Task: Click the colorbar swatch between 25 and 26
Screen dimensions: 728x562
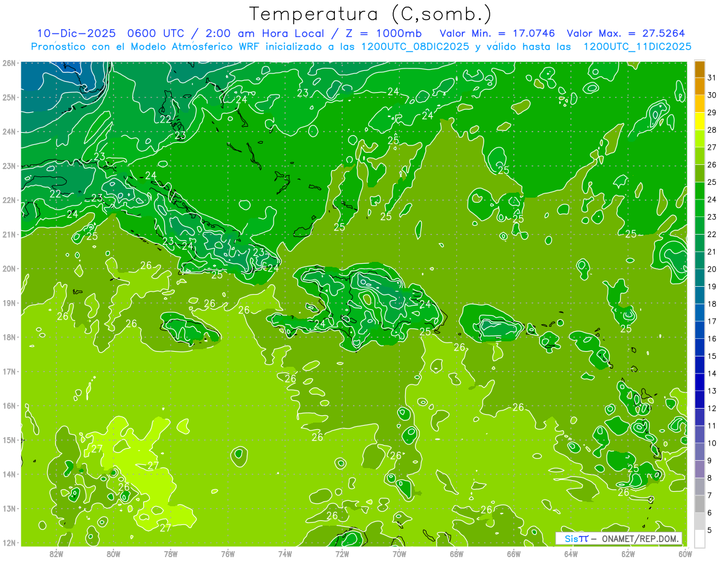Action: click(699, 173)
